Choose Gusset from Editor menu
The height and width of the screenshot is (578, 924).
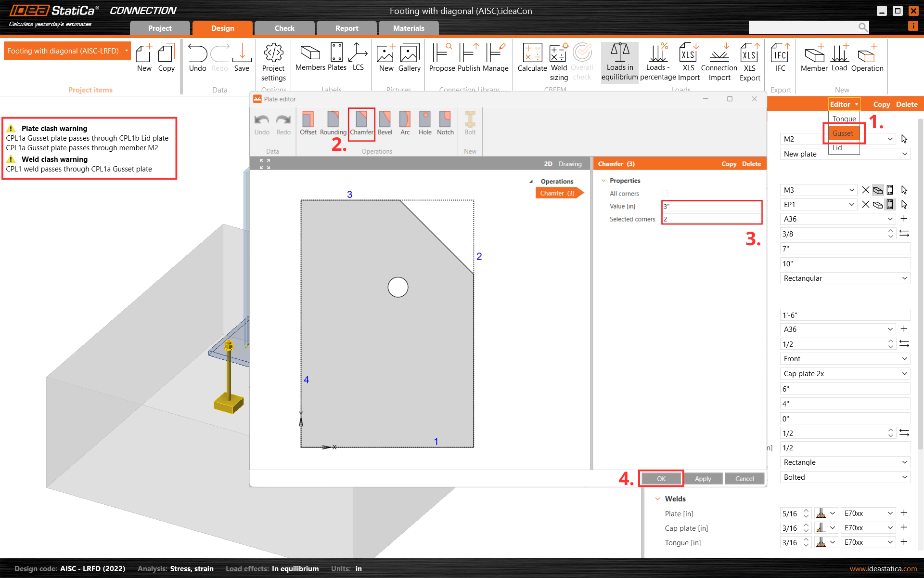tap(843, 133)
